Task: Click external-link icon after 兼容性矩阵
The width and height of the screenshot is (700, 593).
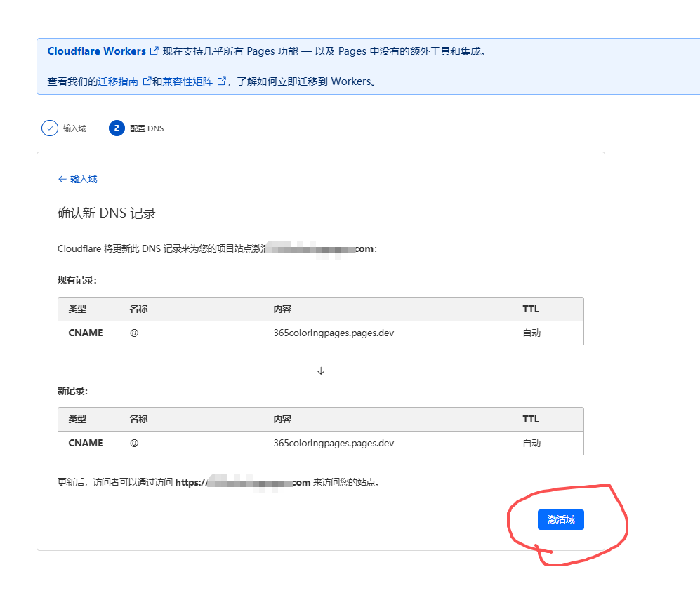Action: click(x=222, y=81)
